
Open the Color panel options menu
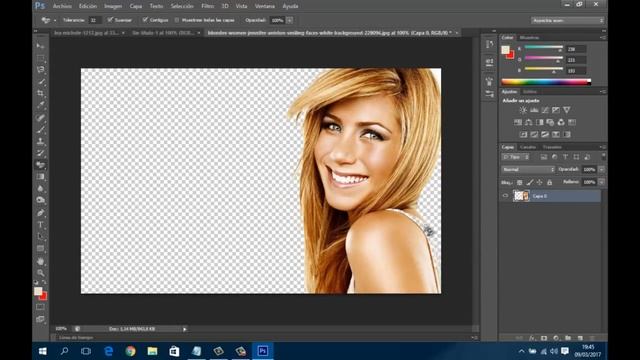[603, 38]
